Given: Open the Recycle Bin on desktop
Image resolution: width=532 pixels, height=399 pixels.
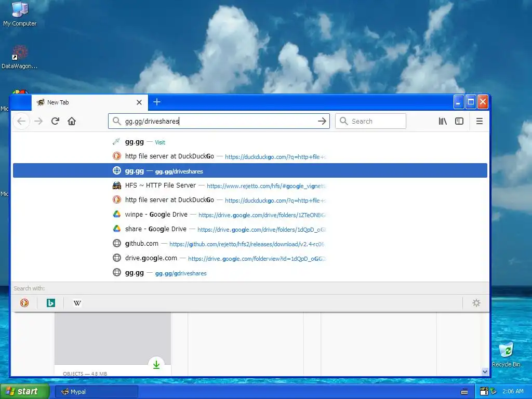Looking at the screenshot, I should tap(506, 354).
